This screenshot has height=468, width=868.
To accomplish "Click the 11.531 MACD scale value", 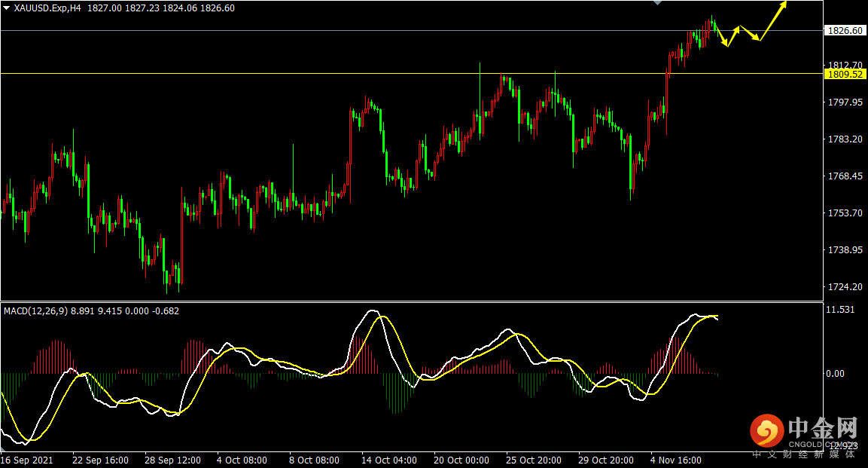I will coord(840,310).
